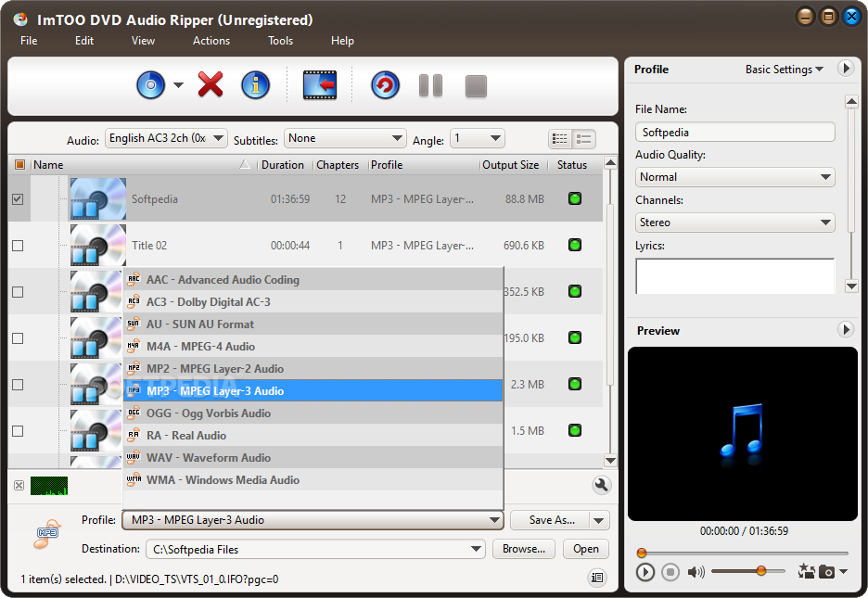
Task: Collapse the Profile combo box at bottom
Action: coord(313,520)
